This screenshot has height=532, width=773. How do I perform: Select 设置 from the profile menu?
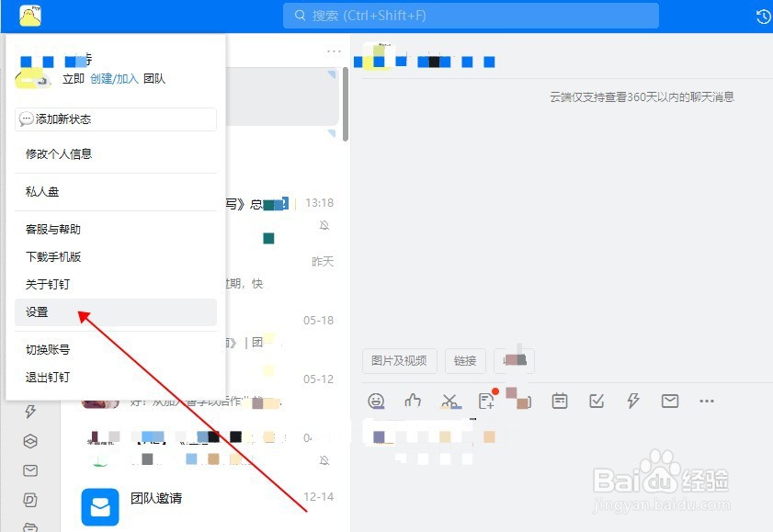38,311
